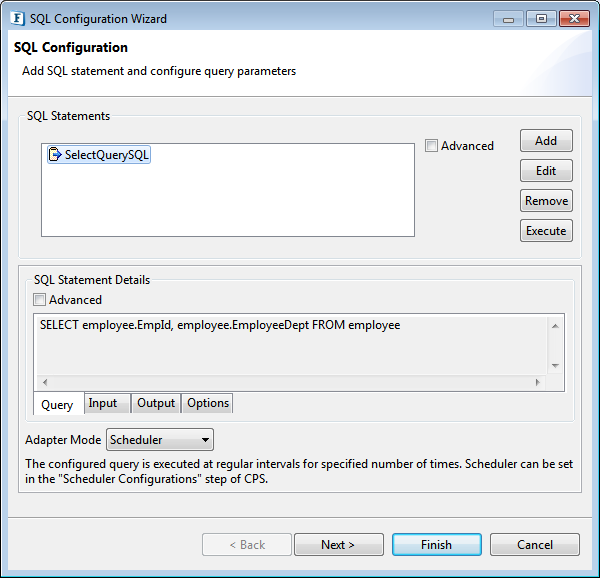Viewport: 600px width, 578px height.
Task: Click the left scroll arrow under query text
Action: coord(45,382)
